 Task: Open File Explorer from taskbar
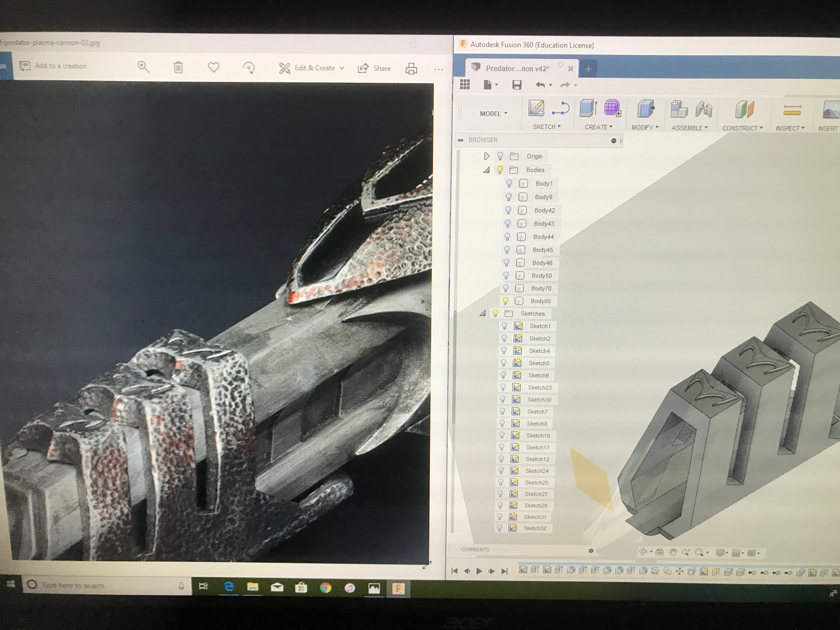[x=252, y=587]
